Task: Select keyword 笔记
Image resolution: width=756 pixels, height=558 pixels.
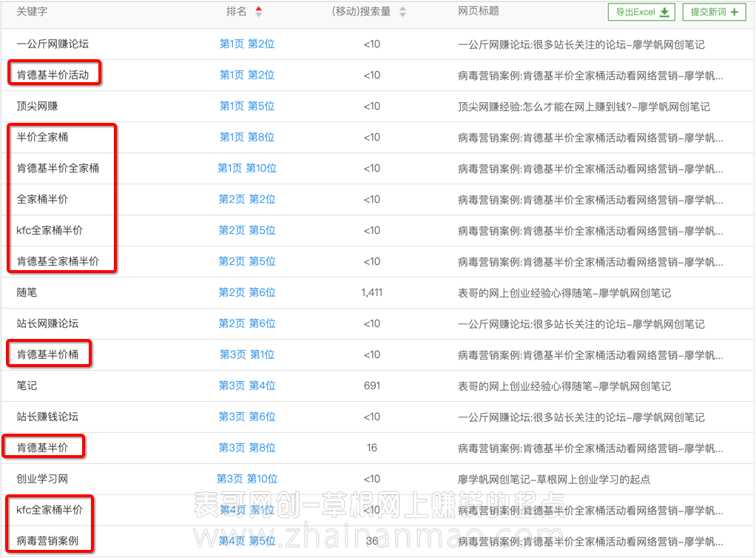Action: tap(27, 386)
